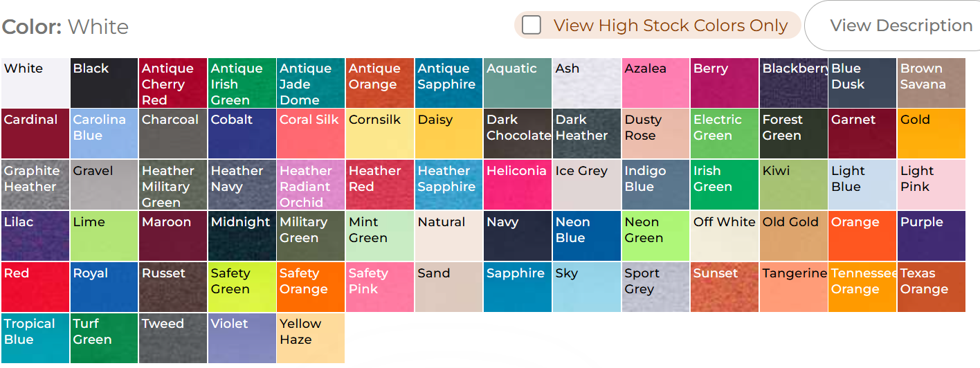This screenshot has width=980, height=368.
Task: Select the Antique Cherry Red color swatch
Action: [172, 83]
